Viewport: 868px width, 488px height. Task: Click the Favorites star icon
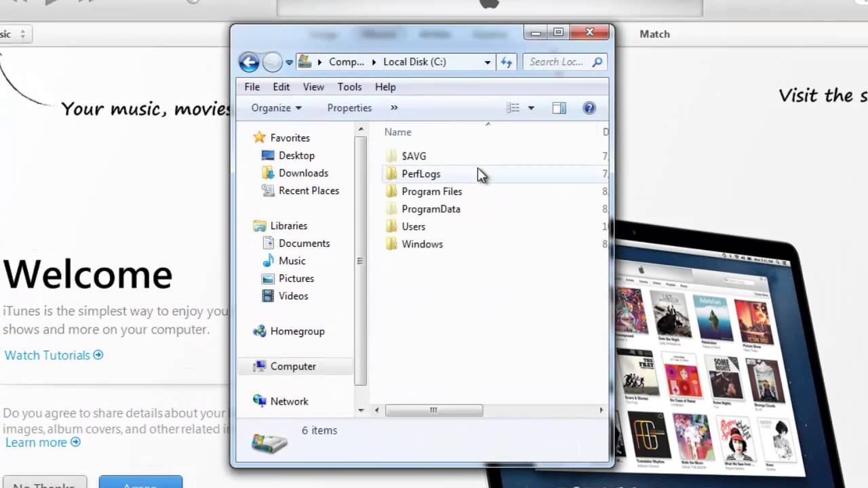[259, 138]
